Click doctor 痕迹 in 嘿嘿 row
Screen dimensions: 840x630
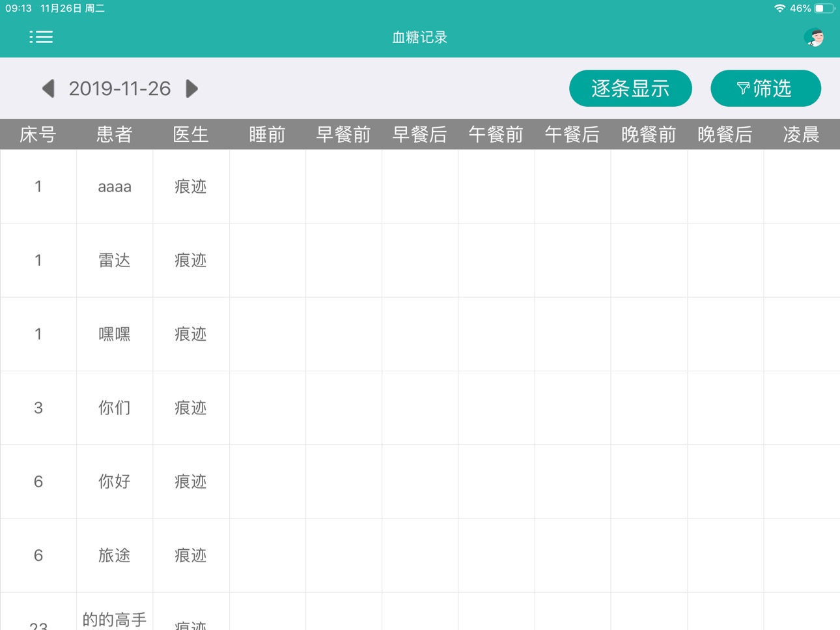coord(191,334)
